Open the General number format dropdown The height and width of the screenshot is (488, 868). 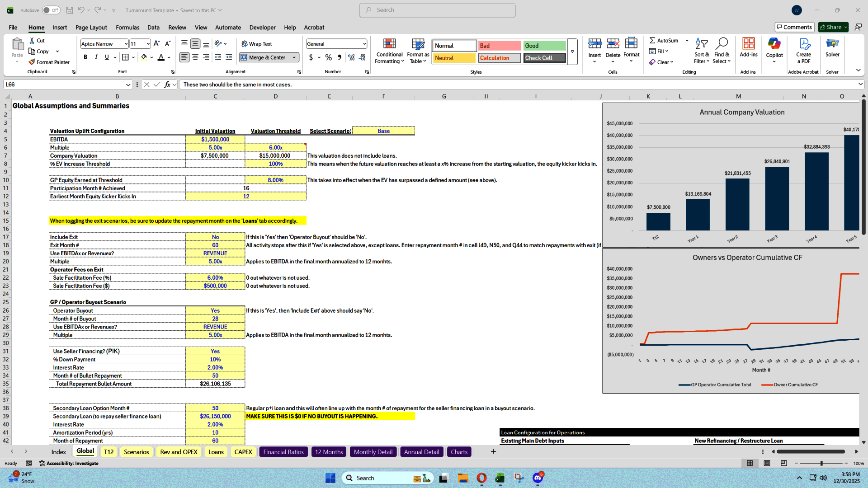coord(364,43)
